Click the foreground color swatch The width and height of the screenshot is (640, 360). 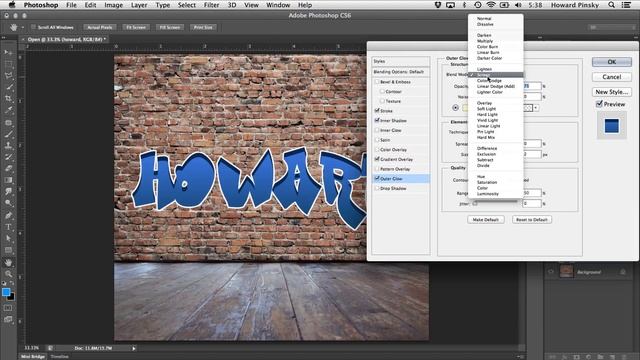[x=6, y=292]
